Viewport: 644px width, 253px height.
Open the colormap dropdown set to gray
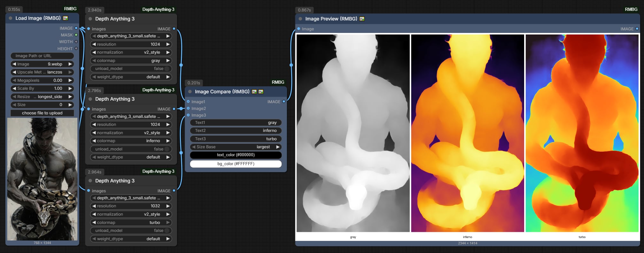point(131,61)
